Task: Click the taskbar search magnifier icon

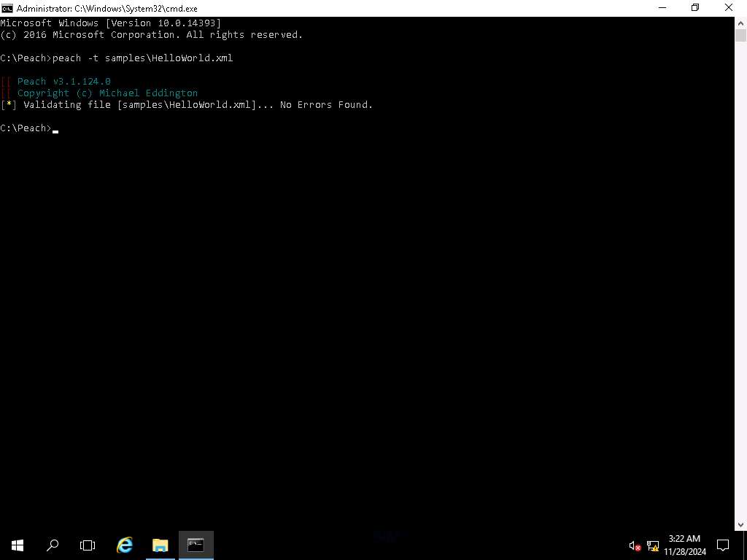Action: 53,545
